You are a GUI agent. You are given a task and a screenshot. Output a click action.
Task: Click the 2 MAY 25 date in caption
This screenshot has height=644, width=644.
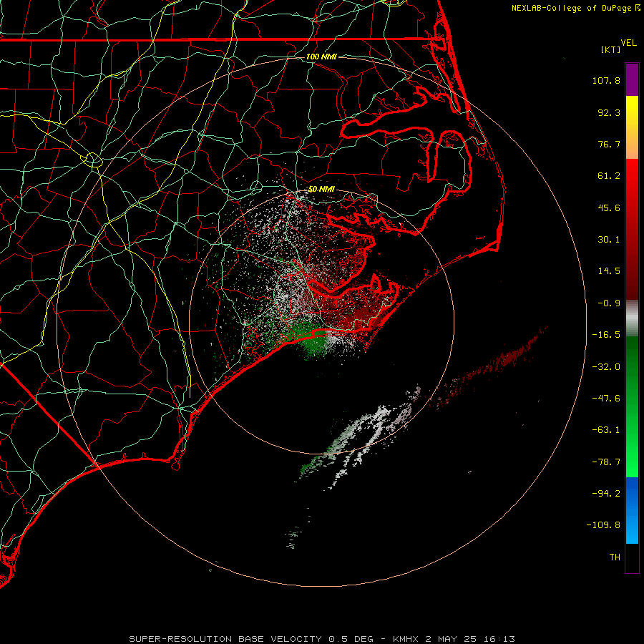point(452,639)
